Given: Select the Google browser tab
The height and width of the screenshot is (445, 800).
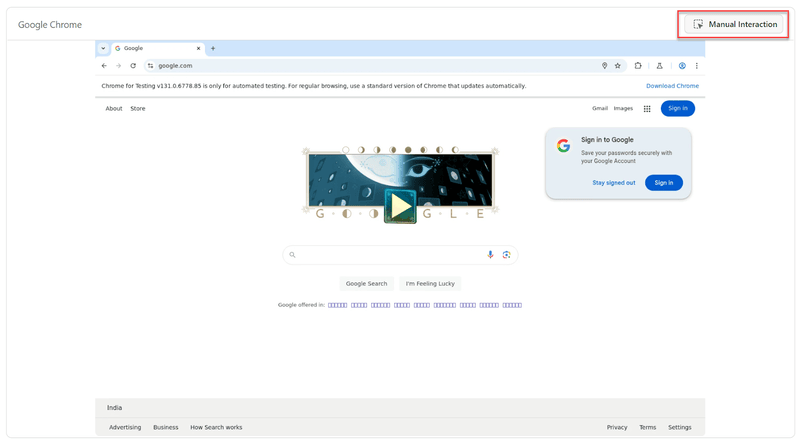Looking at the screenshot, I should 157,48.
